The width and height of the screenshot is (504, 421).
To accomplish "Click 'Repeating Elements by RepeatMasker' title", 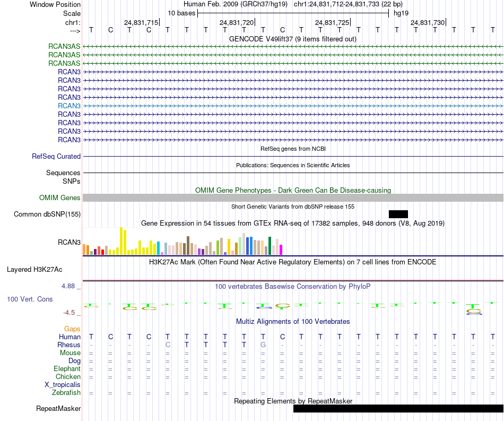I will 293,401.
